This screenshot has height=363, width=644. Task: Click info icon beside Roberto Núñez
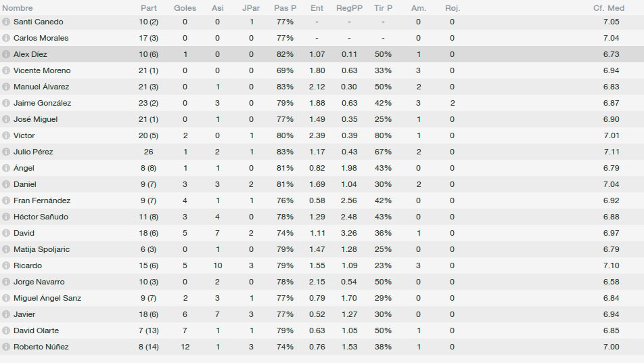(5, 347)
